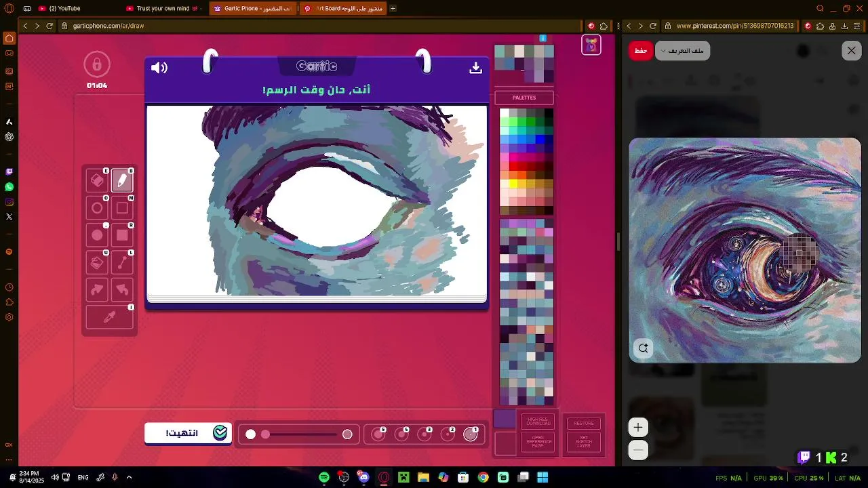The height and width of the screenshot is (488, 868).
Task: Select brush size 3
Action: coord(425,434)
